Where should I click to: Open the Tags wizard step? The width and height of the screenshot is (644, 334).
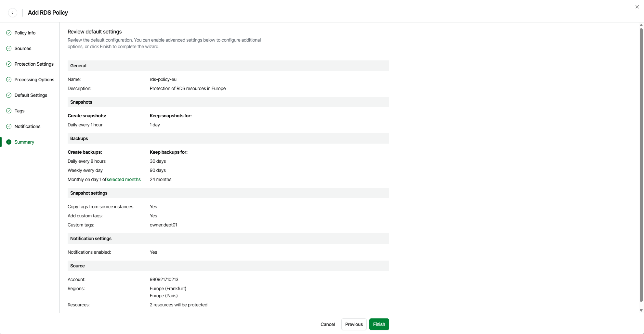[x=20, y=111]
